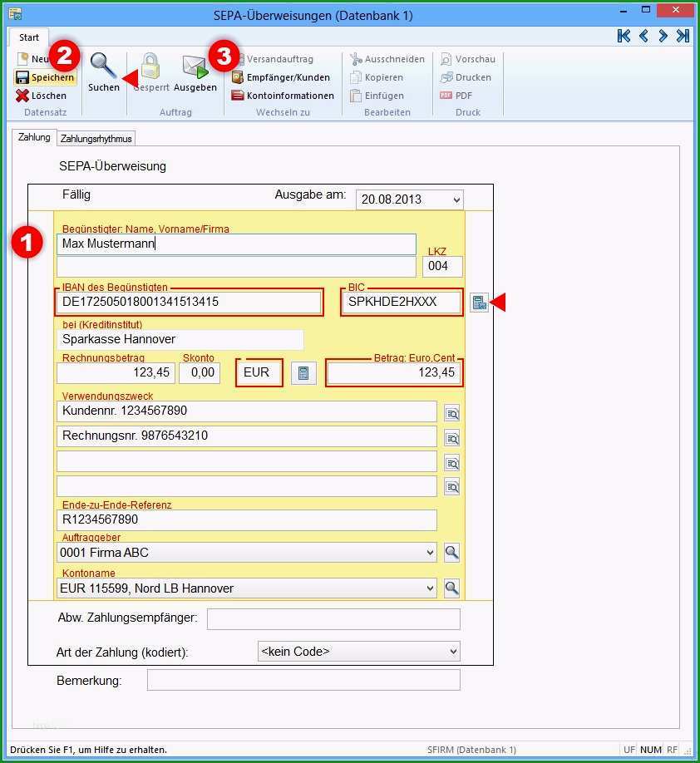Delete record with Löschen
The width and height of the screenshot is (700, 763).
pos(42,96)
